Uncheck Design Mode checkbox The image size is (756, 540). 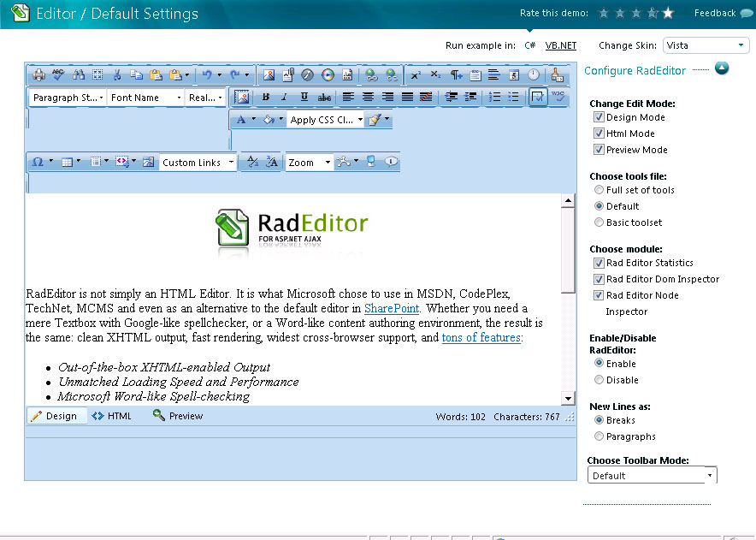point(599,117)
